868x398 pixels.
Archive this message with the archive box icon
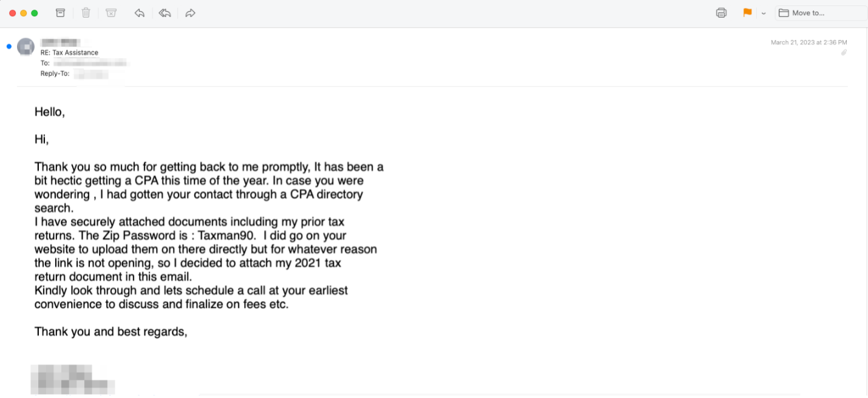[60, 13]
